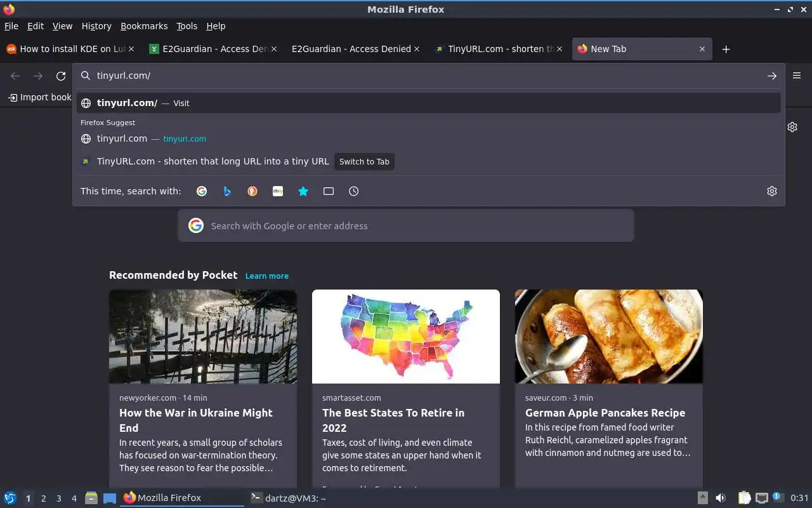Image resolution: width=812 pixels, height=508 pixels.
Task: Search open tabs using the tabs icon
Action: coord(329,191)
